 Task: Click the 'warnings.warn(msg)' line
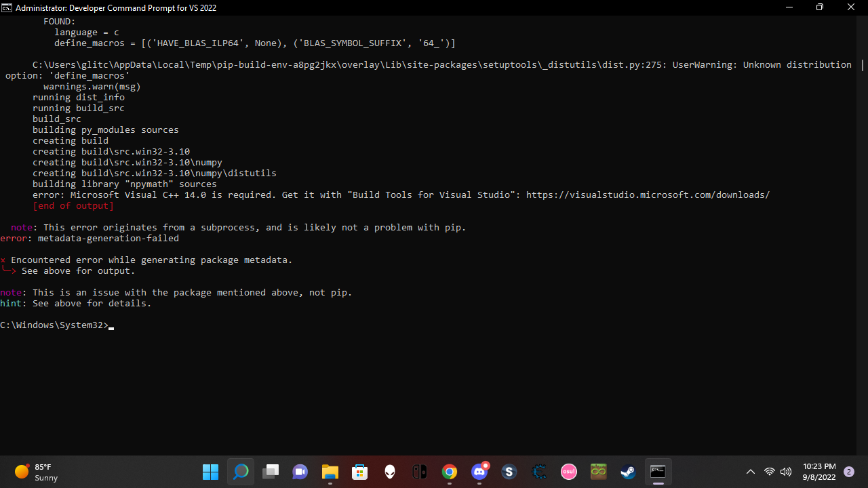coord(92,87)
